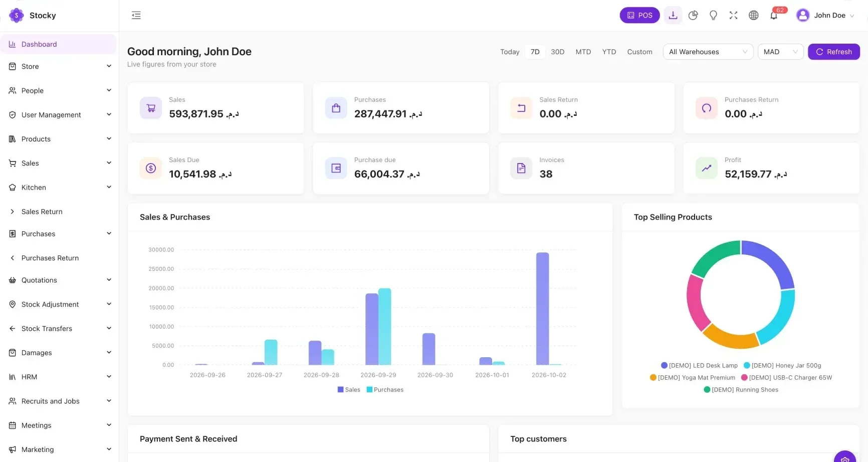Open the All Warehouses dropdown
Viewport: 868px width, 462px height.
point(708,52)
